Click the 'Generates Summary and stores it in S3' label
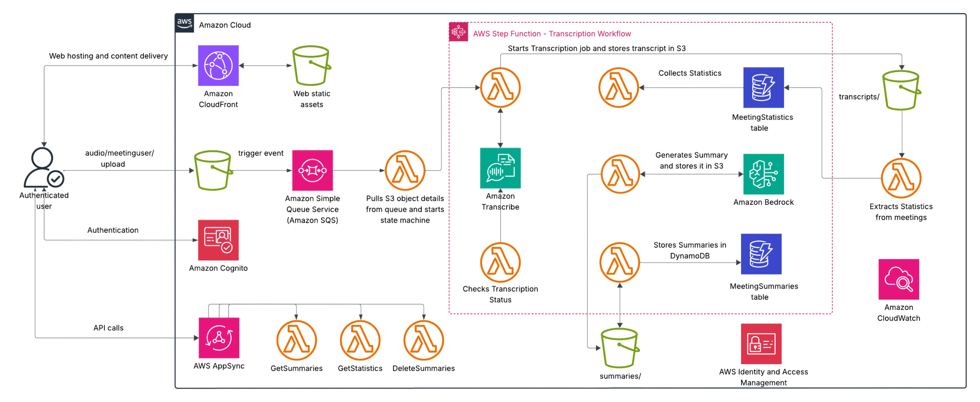Screen dimensions: 980x402 click(x=691, y=160)
